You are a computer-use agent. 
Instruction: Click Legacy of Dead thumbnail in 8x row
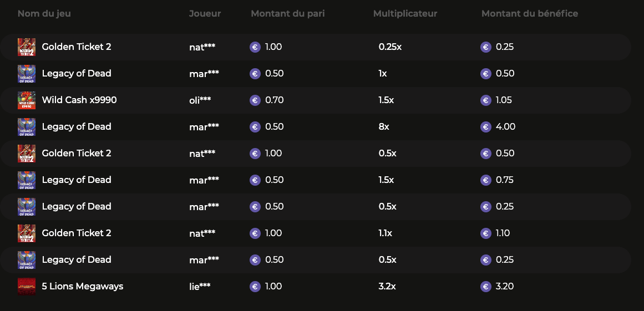click(x=27, y=127)
